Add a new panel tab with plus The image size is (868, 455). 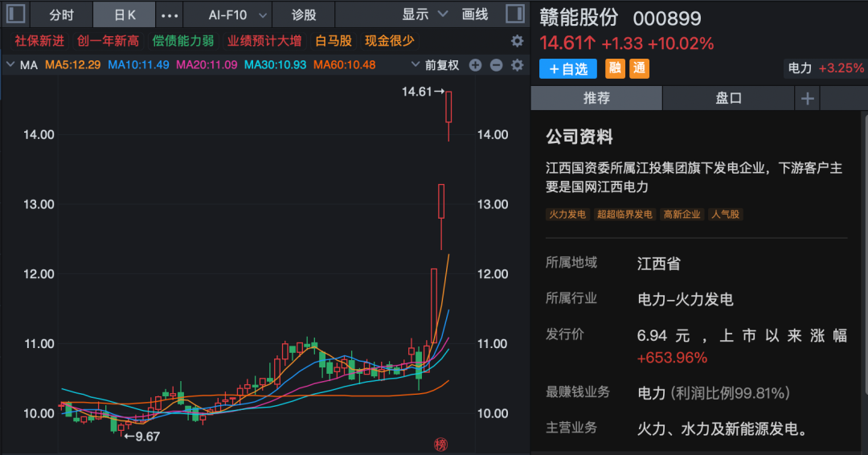click(807, 99)
